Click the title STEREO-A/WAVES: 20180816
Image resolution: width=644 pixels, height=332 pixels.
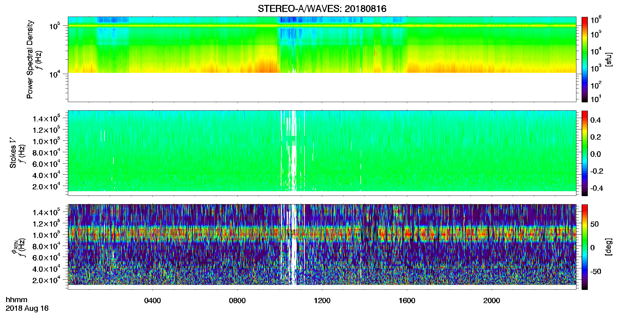(322, 9)
